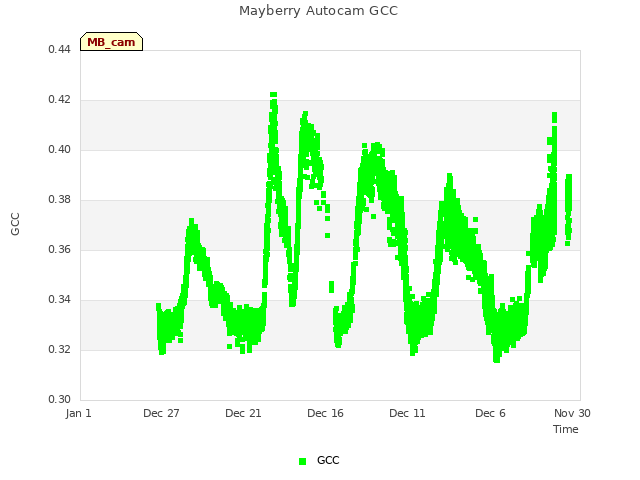640x480 pixels.
Task: Click the Dec 6 x-axis label
Action: (490, 413)
